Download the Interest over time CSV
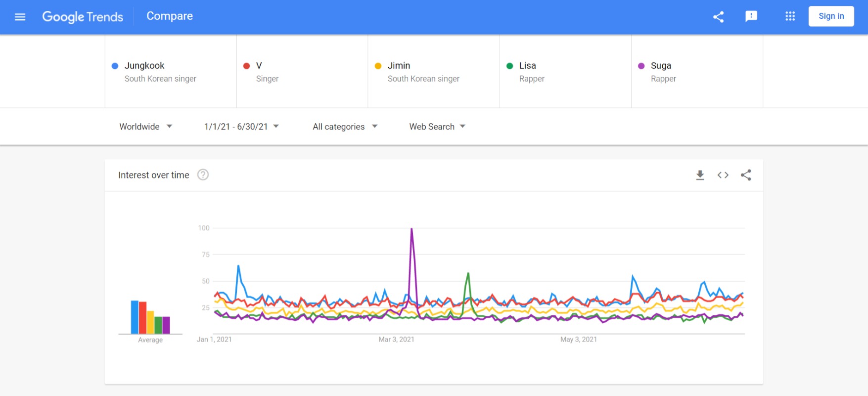 700,175
